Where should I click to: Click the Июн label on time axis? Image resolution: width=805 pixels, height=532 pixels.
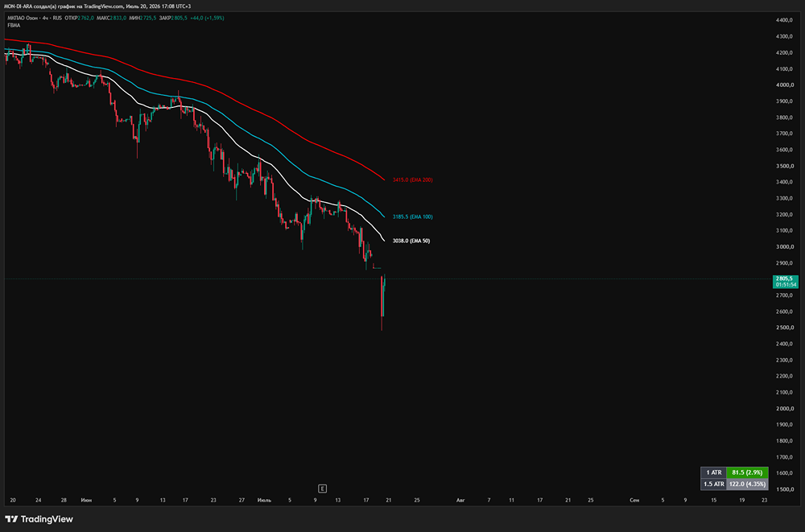[86, 500]
